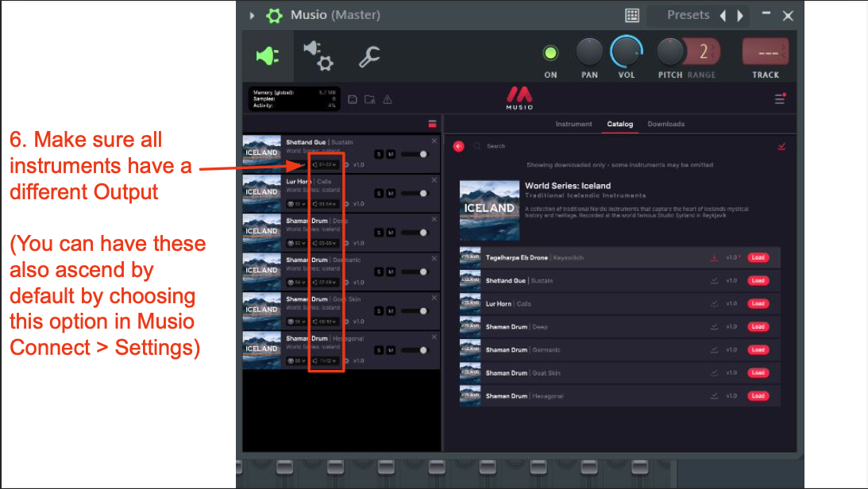Mute the Lur Horn instrument in the rack
868x489 pixels.
click(391, 194)
